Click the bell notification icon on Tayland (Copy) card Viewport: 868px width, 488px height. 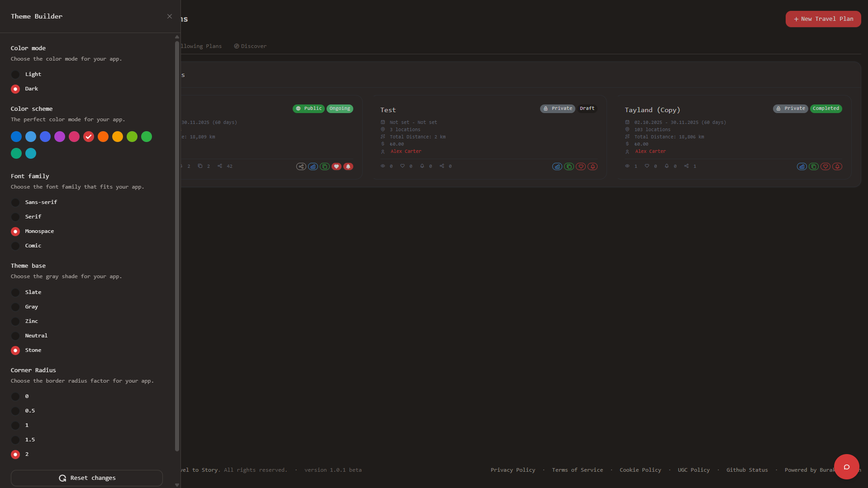(837, 166)
